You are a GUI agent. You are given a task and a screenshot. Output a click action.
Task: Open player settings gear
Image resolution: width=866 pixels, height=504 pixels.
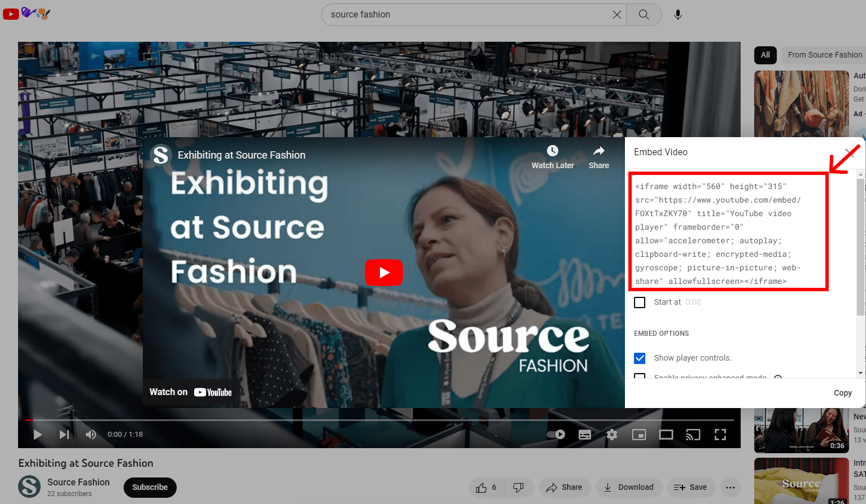point(612,435)
